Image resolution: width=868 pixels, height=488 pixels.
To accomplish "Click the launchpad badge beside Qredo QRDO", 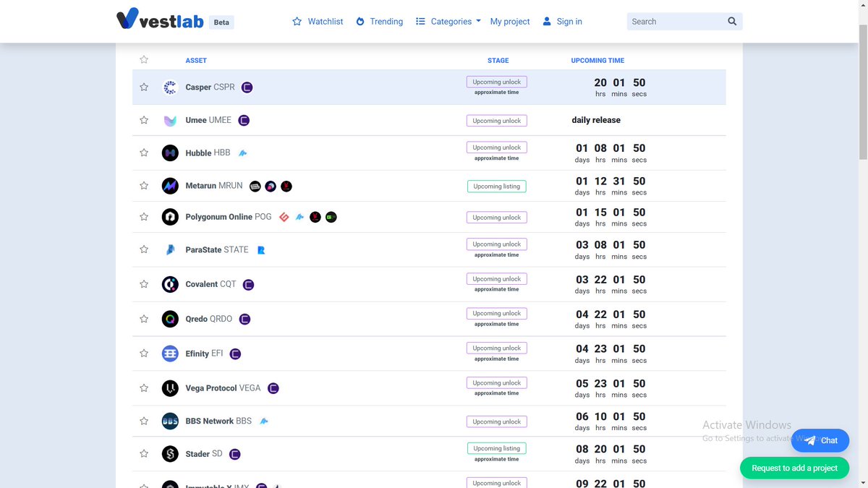I will point(244,320).
